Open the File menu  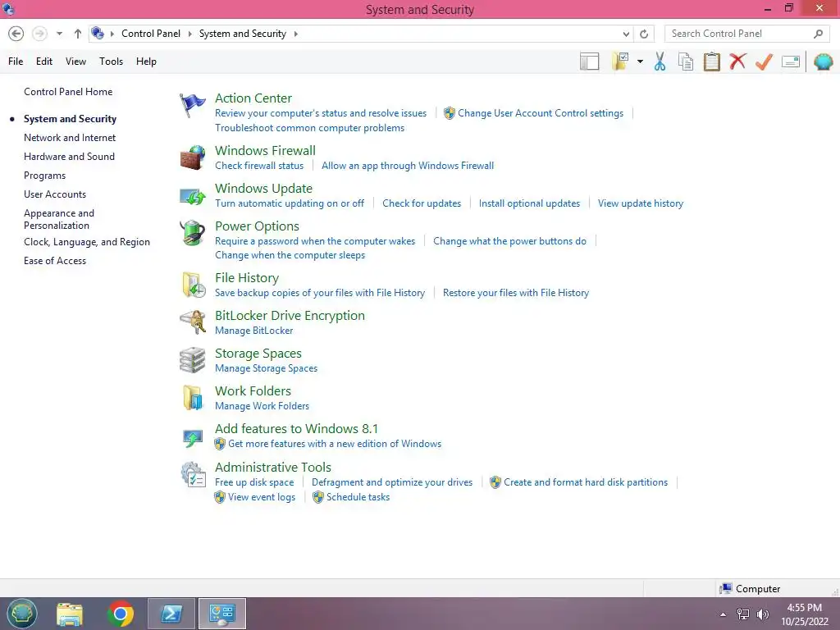tap(16, 62)
